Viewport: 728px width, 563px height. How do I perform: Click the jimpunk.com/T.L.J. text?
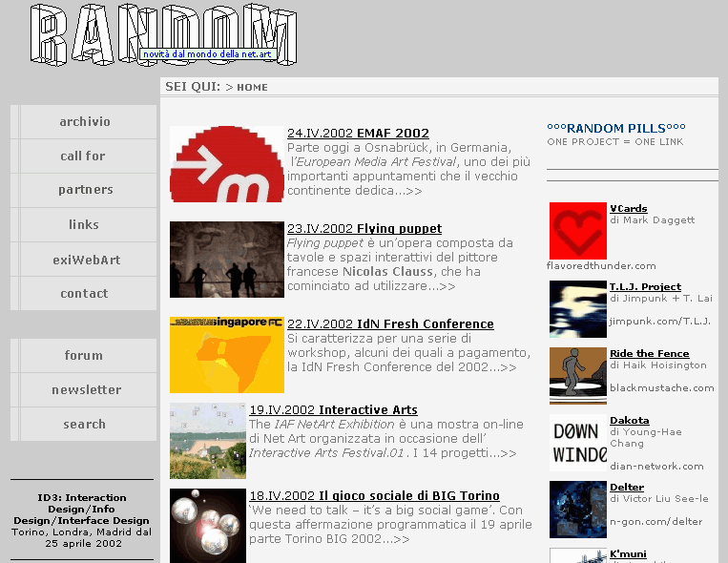(x=659, y=321)
